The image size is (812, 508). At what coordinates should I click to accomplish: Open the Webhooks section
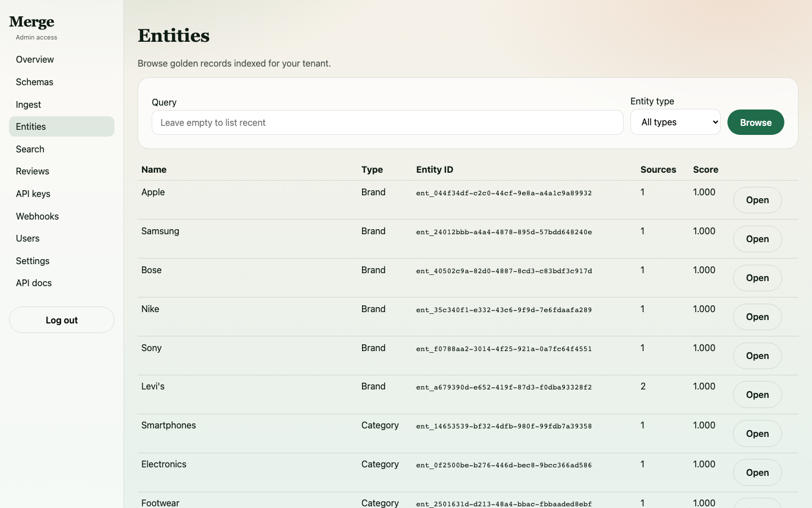pos(61,216)
